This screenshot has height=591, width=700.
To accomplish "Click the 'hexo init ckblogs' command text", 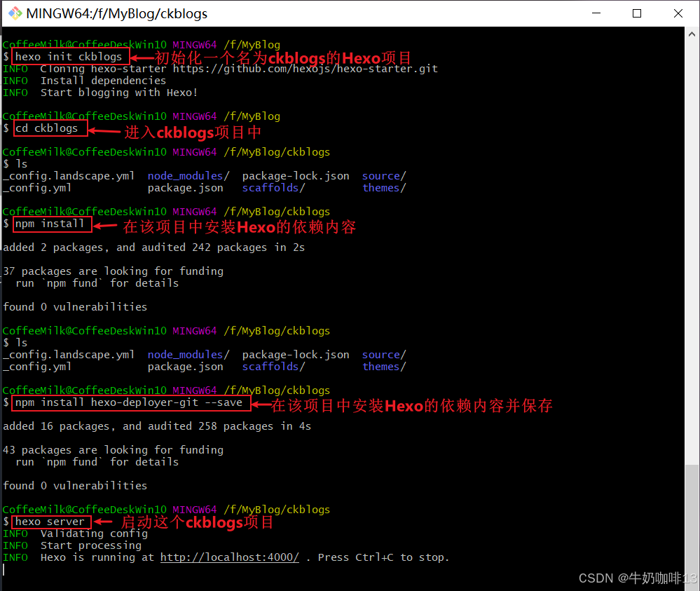I will coord(68,57).
